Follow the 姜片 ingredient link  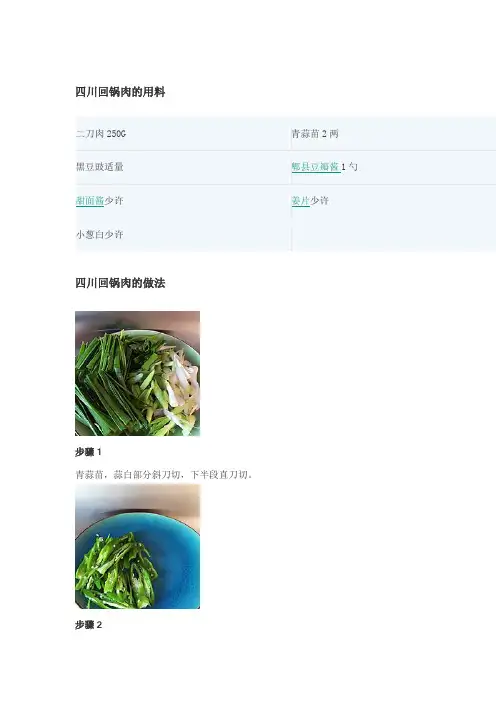click(x=300, y=201)
